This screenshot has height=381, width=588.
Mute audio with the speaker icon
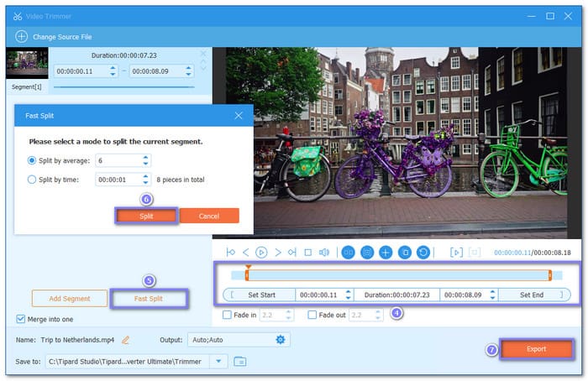(x=323, y=252)
